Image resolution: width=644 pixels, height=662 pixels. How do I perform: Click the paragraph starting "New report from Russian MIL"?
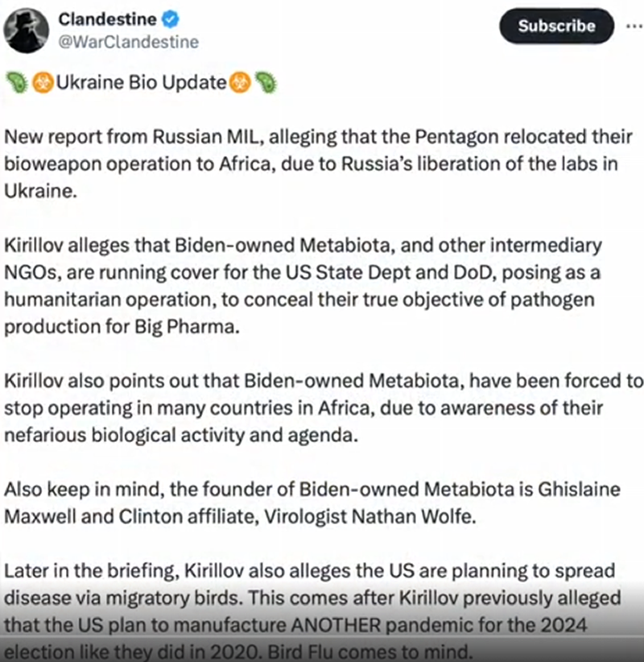pyautogui.click(x=318, y=163)
